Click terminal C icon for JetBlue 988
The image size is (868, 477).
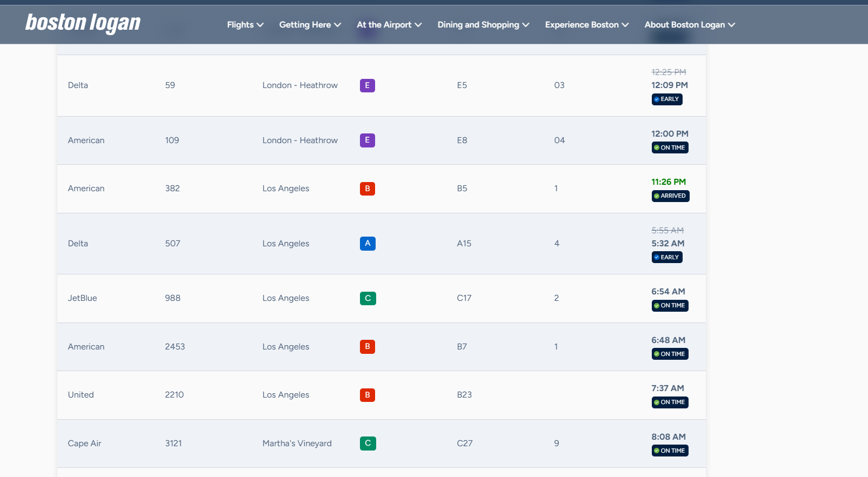(368, 298)
